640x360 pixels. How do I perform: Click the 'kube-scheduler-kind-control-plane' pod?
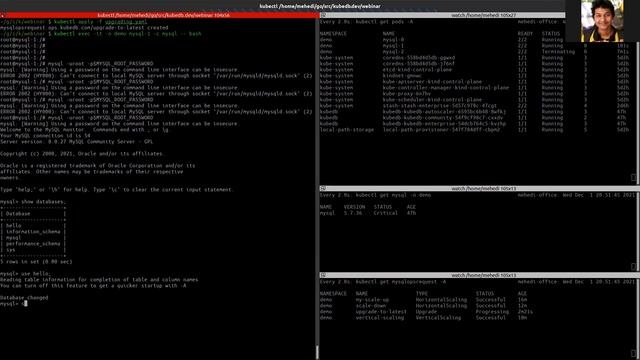(432, 100)
